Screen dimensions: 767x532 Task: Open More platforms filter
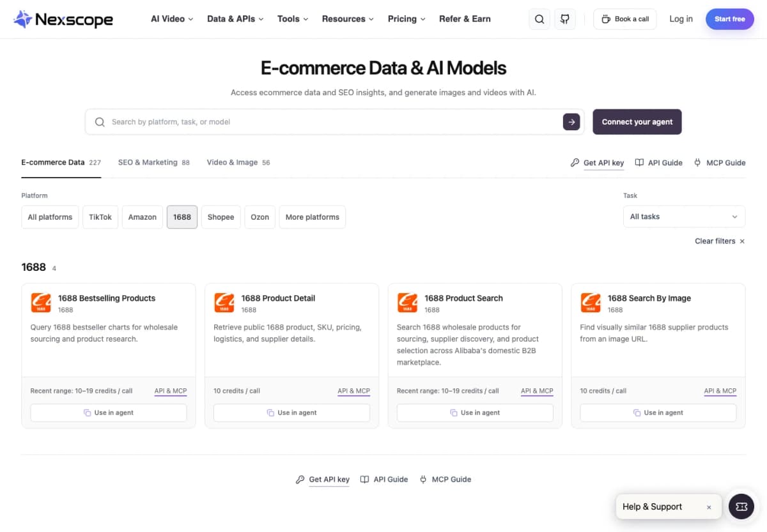[313, 217]
